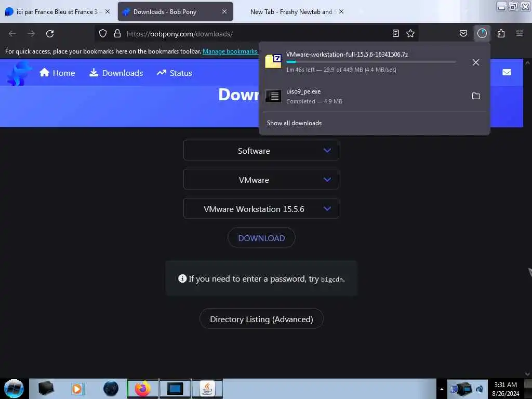This screenshot has width=532, height=399.
Task: Open the extensions puzzle icon
Action: pos(501,33)
